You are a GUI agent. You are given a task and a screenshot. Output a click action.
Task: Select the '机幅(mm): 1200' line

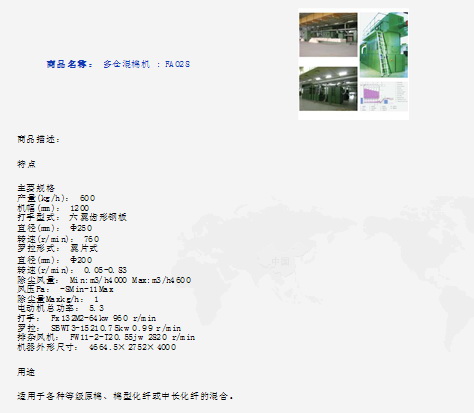(53, 208)
